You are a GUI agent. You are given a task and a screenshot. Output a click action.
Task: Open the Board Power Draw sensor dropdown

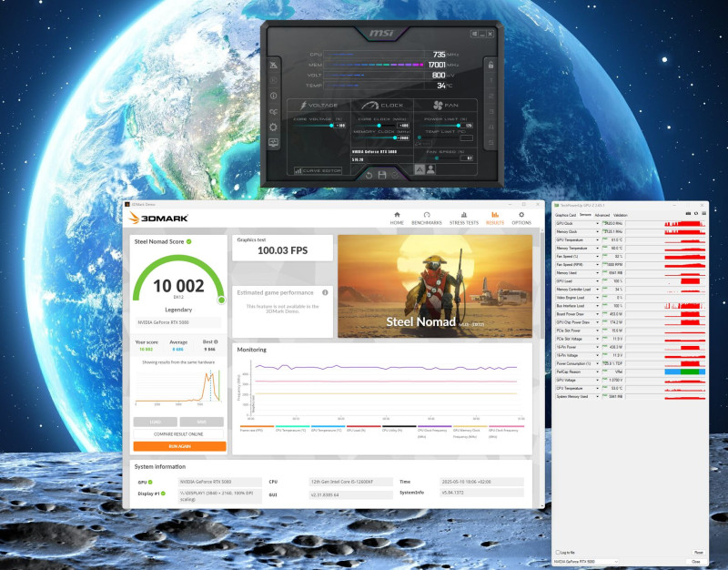[598, 314]
